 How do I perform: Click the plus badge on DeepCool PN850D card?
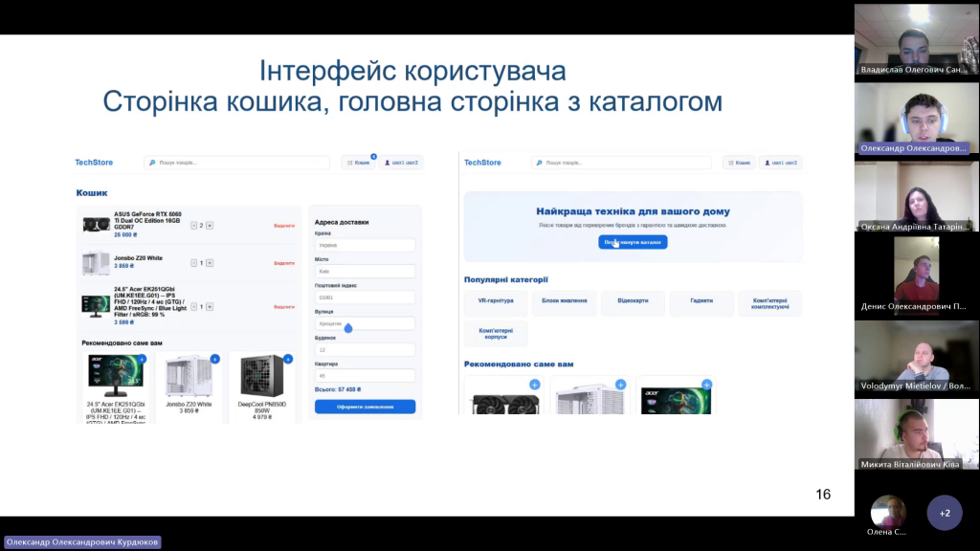coord(288,360)
